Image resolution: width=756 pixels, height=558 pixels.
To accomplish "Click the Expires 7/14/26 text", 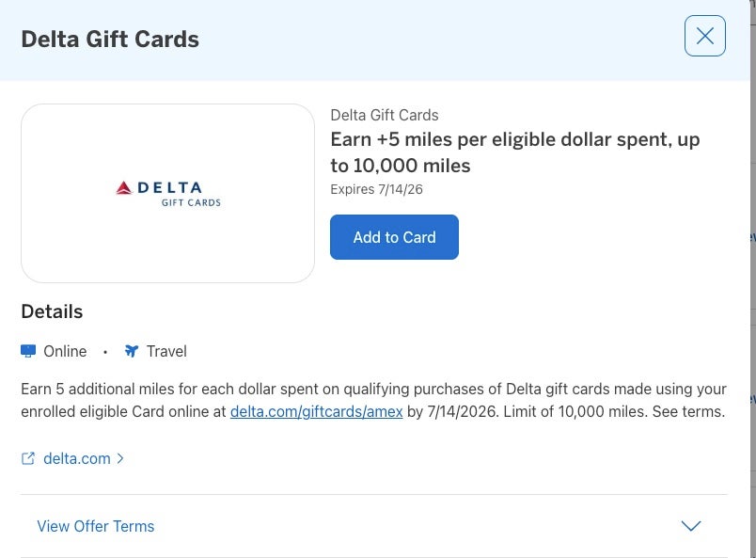I will (x=376, y=189).
